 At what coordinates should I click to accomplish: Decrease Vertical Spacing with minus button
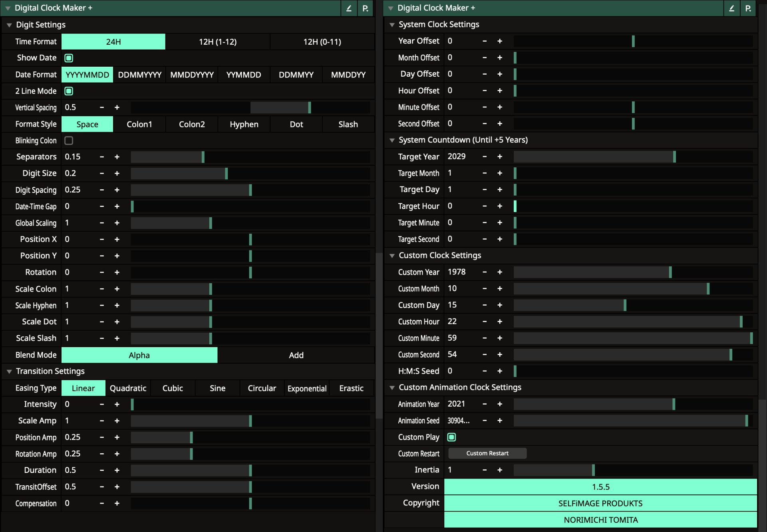[102, 107]
